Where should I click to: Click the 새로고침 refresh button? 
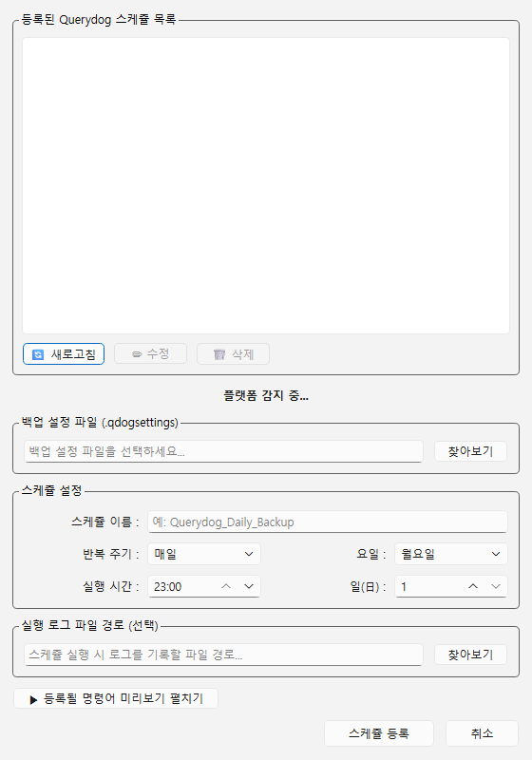[x=64, y=354]
